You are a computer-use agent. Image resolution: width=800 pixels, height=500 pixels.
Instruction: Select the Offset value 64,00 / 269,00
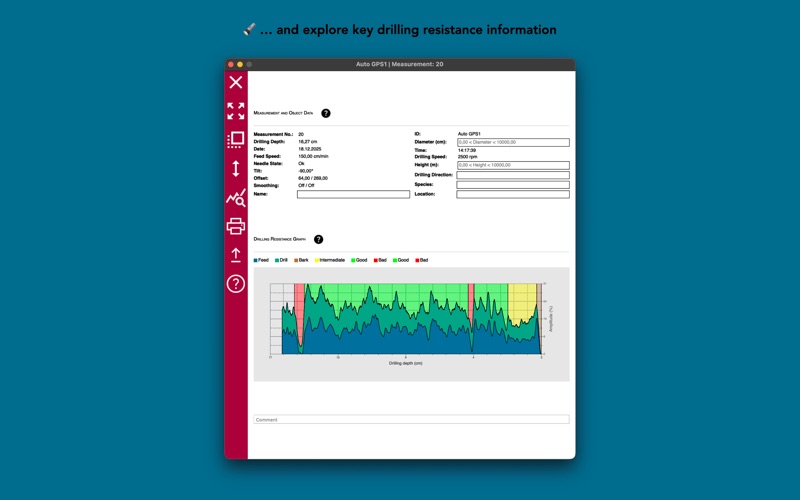pyautogui.click(x=313, y=179)
